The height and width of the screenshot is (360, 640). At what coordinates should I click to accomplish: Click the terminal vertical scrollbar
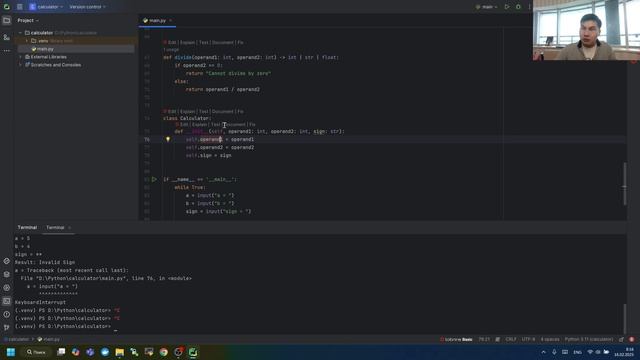pos(624,318)
